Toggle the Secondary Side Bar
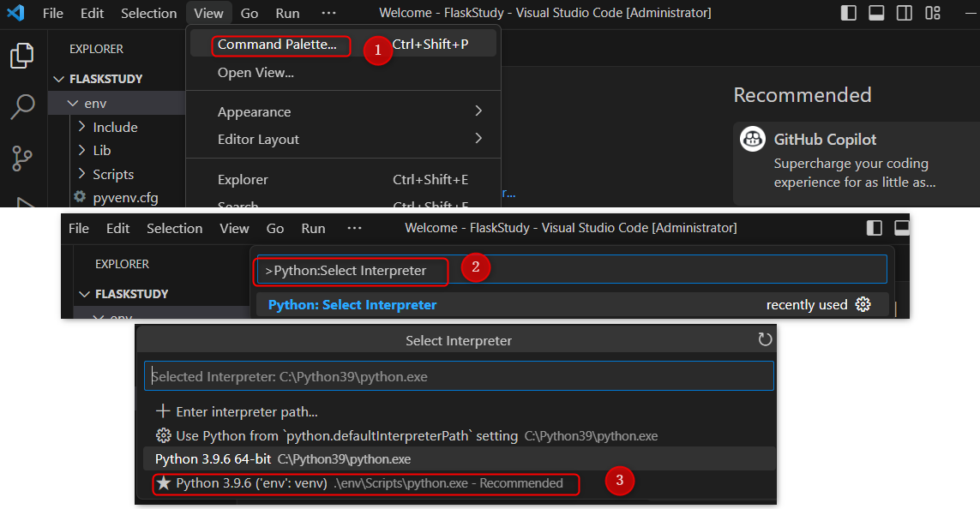 pos(903,12)
